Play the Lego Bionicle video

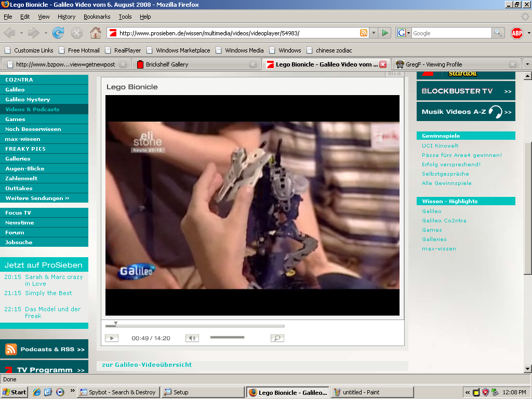point(112,338)
